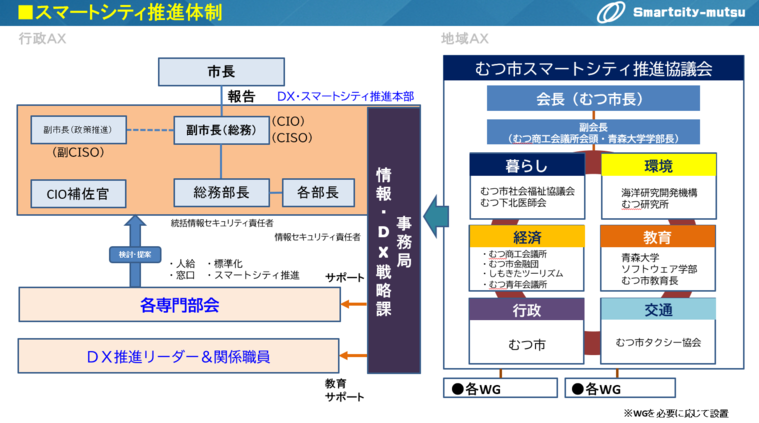Click the orange arrow pointing to 各専門部会
Image resolution: width=759 pixels, height=423 pixels.
coord(353,304)
